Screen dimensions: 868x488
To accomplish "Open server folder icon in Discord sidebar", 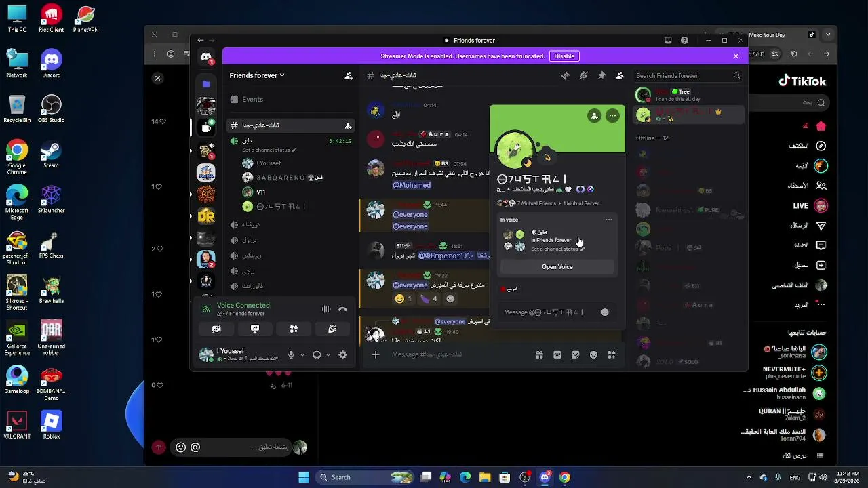I will (206, 84).
